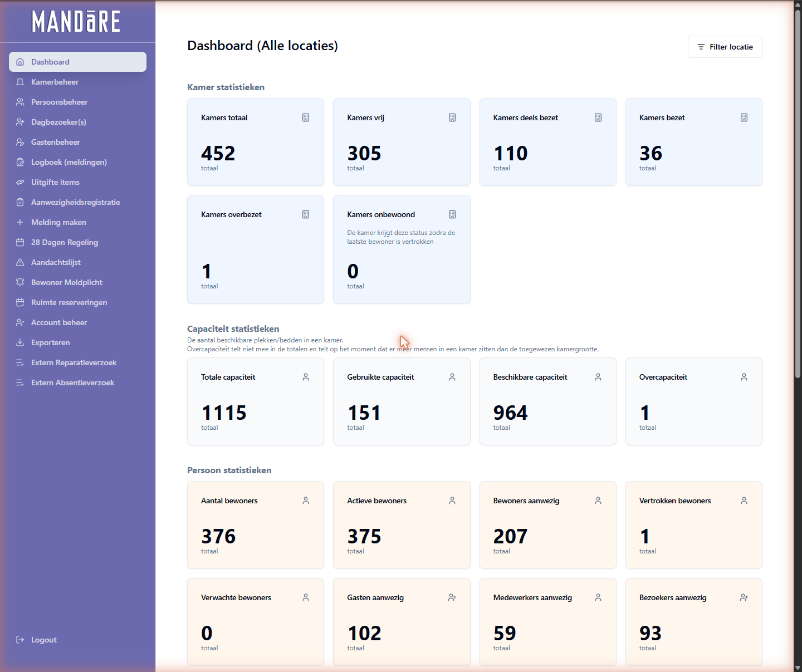Click the calendar icon for 28 Dagen Regeling
802x672 pixels.
20,242
